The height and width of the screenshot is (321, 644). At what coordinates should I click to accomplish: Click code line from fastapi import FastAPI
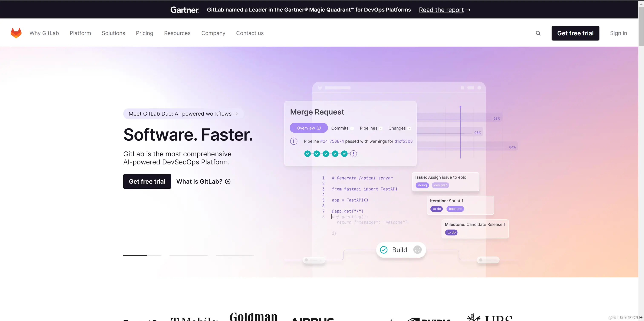[x=365, y=189]
